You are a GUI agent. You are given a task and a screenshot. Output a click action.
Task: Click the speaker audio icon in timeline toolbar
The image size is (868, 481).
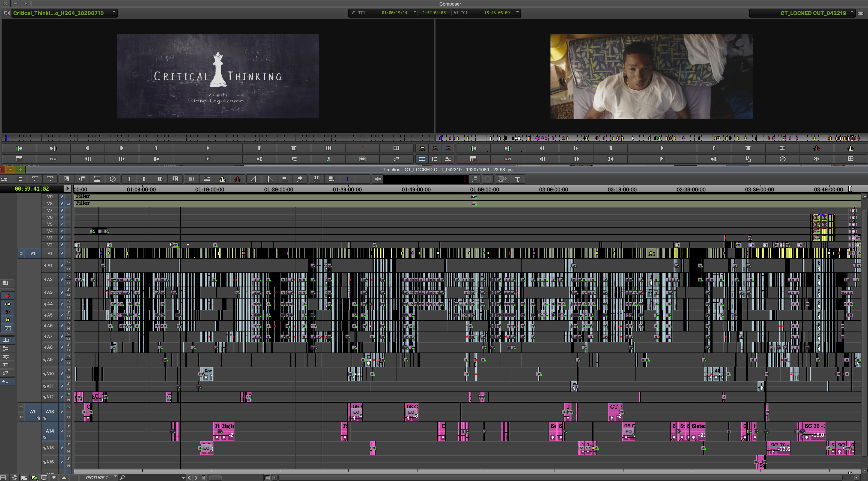coord(378,179)
